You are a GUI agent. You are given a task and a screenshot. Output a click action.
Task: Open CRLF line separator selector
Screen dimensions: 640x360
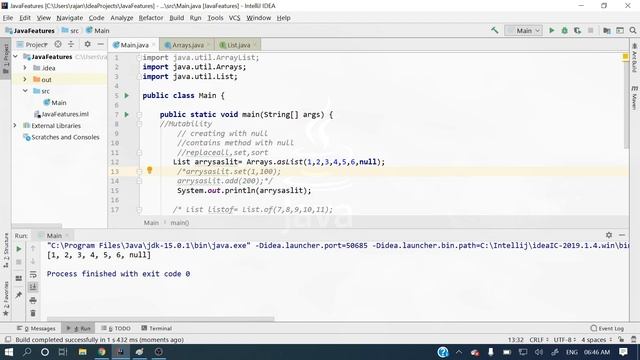pos(538,340)
